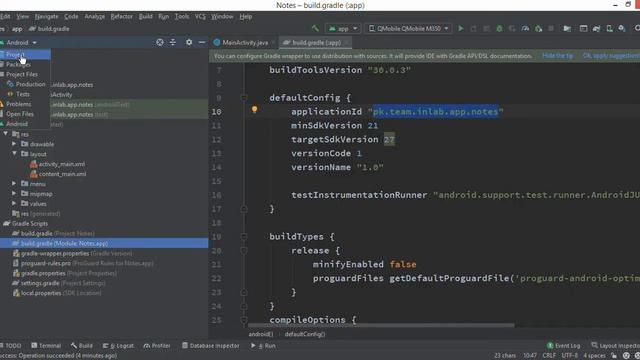This screenshot has height=360, width=640.
Task: Open the SDK Manager toolbar icon
Action: pos(622,29)
